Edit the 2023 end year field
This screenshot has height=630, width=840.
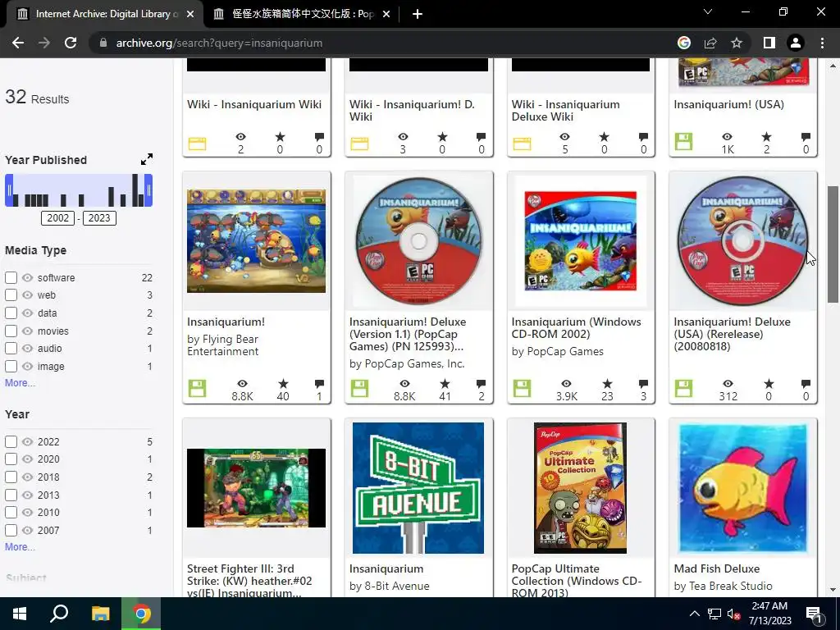pyautogui.click(x=99, y=218)
